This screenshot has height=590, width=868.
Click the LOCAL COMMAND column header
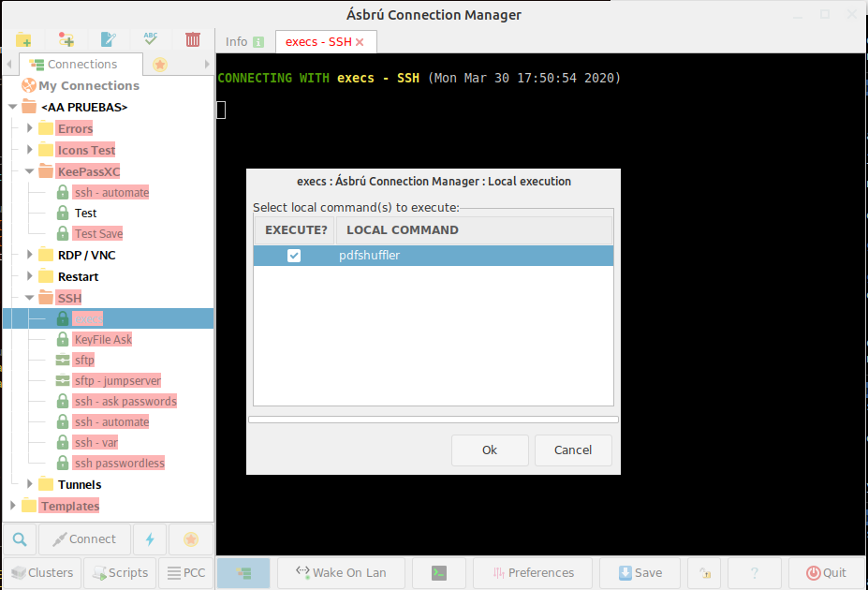click(474, 230)
